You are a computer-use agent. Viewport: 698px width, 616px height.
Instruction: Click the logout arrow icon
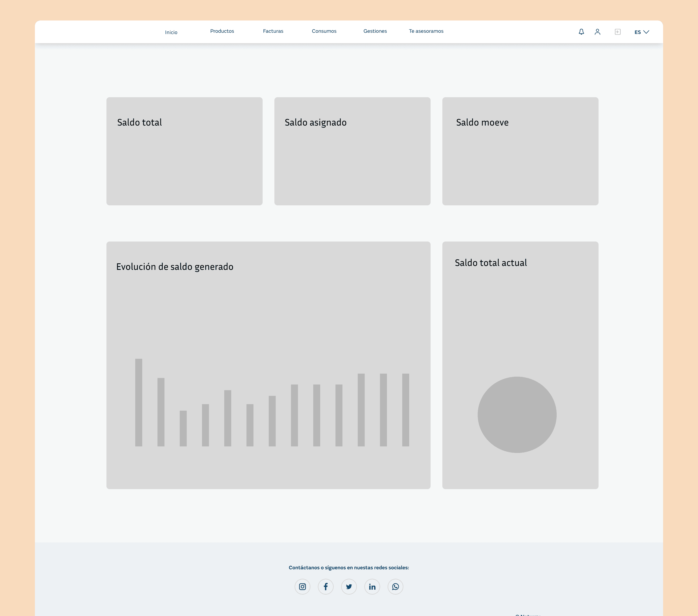(618, 32)
